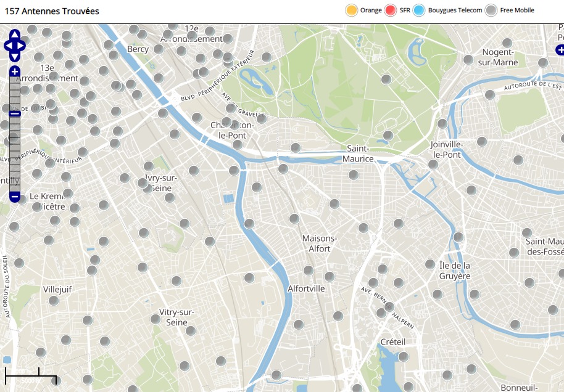Screen dimensions: 564x392
Task: Click the "Free Mobile" legend label
Action: click(x=516, y=10)
